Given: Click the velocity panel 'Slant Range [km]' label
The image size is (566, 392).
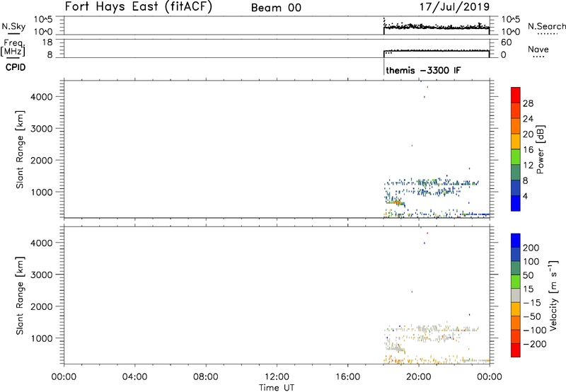Looking at the screenshot, I should 20,296.
